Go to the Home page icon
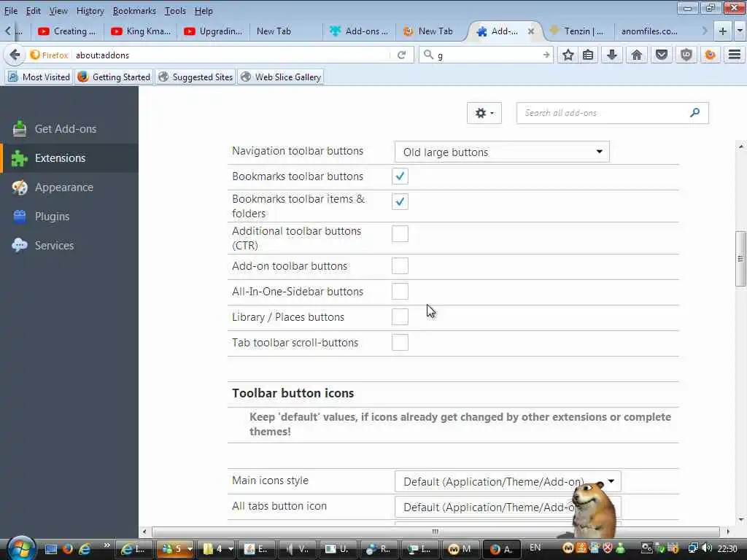 coord(636,55)
